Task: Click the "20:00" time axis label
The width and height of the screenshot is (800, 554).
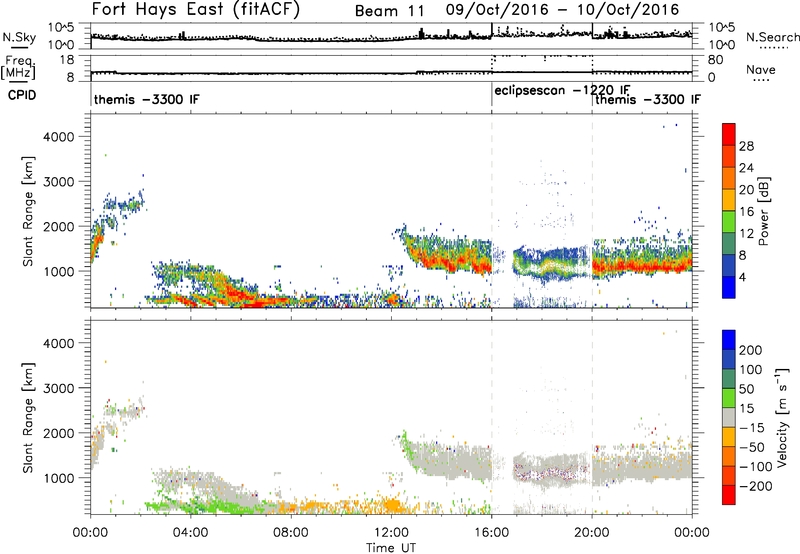Action: coord(591,533)
